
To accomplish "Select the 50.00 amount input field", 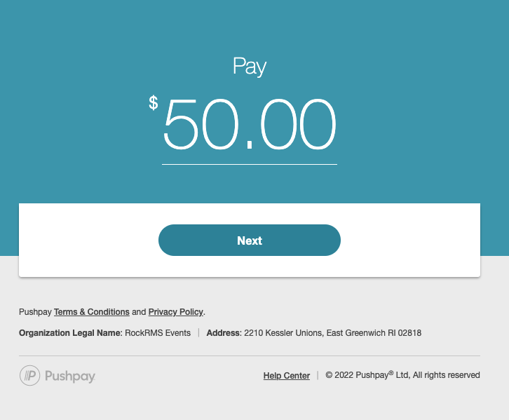I will [x=250, y=126].
